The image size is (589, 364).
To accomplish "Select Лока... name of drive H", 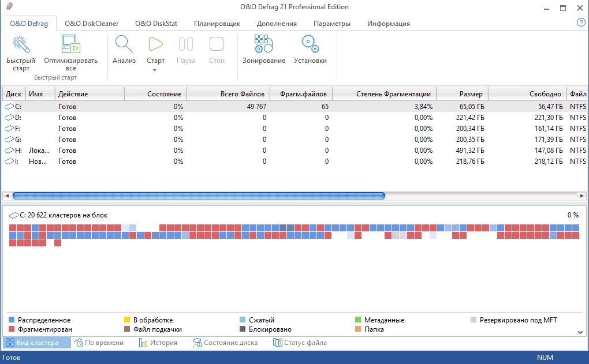I will (39, 150).
